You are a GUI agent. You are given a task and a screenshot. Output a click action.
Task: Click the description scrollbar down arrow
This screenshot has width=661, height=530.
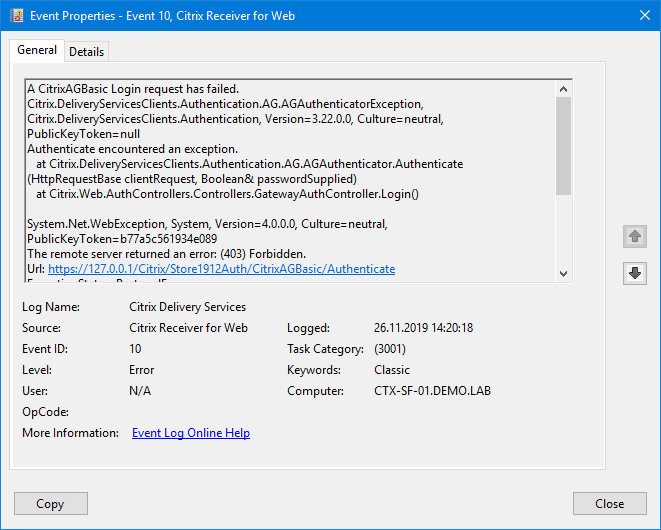click(563, 274)
